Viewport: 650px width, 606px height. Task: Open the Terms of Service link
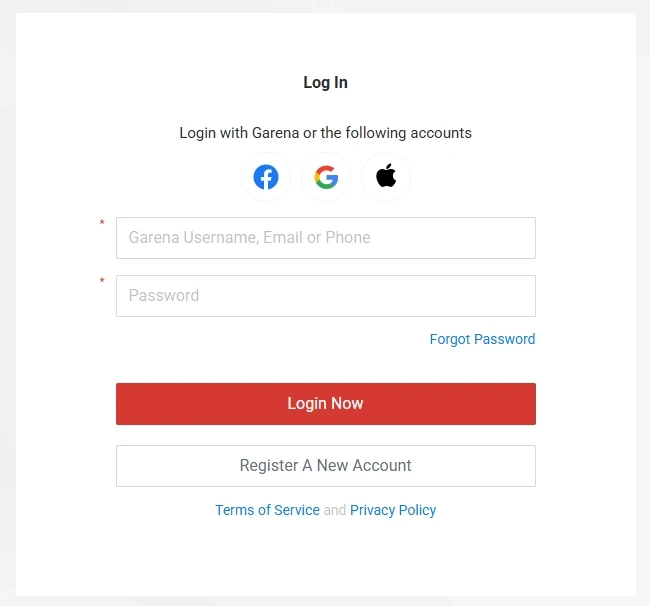tap(267, 510)
